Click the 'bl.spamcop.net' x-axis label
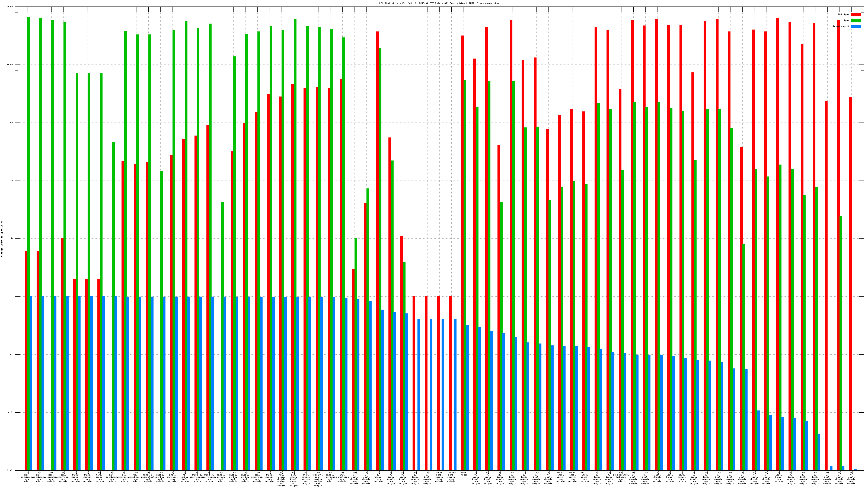This screenshot has height=488, width=868. coord(124,477)
